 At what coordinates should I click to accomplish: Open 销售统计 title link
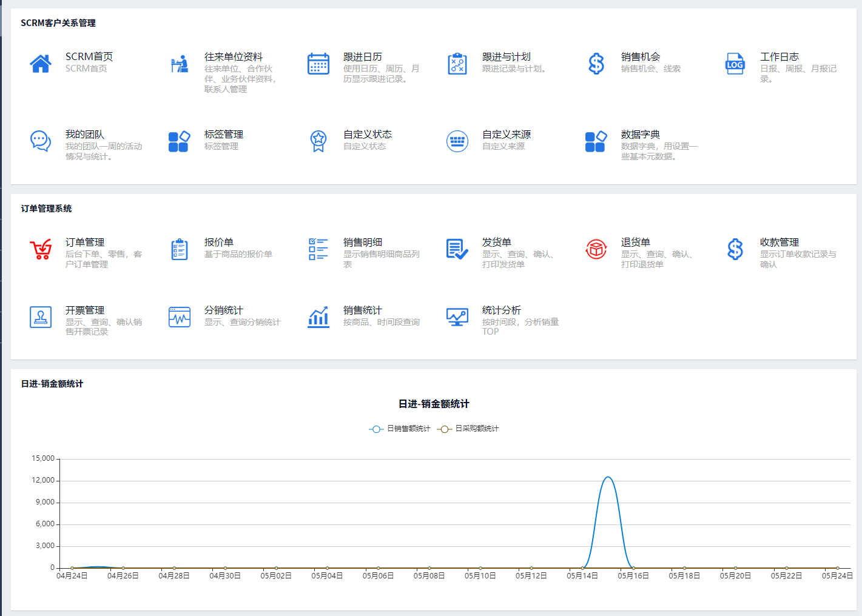pyautogui.click(x=363, y=310)
